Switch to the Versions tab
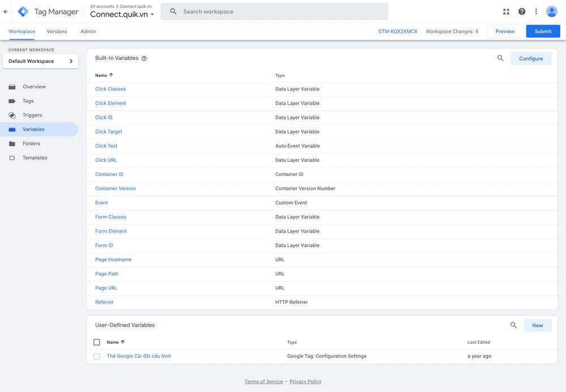Screen dimensions: 566x392 [x=57, y=31]
